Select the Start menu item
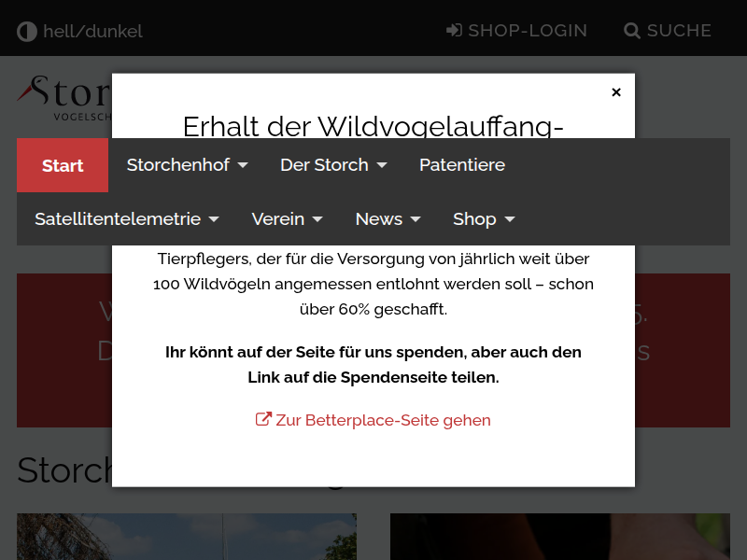 click(x=63, y=165)
